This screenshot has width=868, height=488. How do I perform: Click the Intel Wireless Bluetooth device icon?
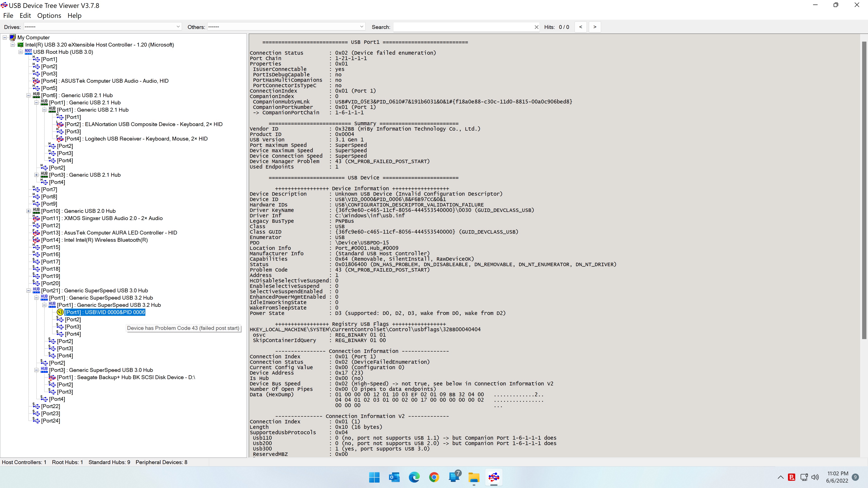(x=36, y=240)
